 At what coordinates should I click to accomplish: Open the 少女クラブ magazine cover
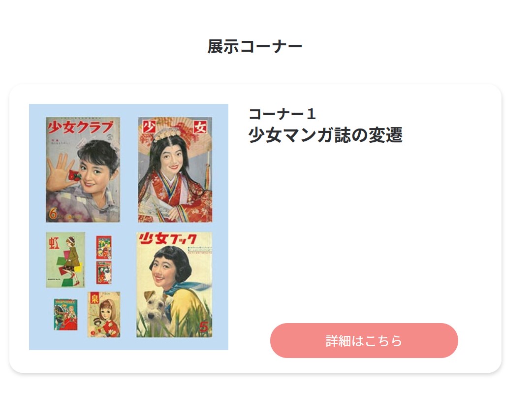83,169
